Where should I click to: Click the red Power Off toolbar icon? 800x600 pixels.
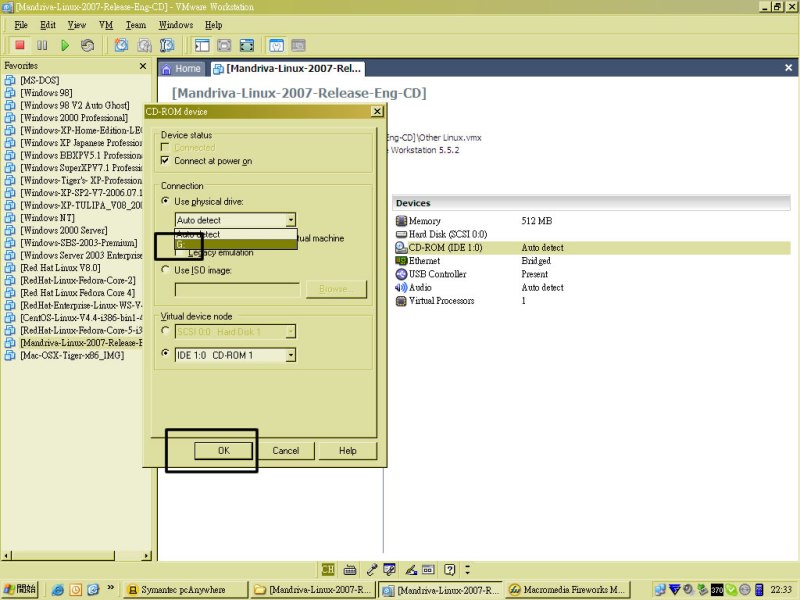[x=20, y=45]
